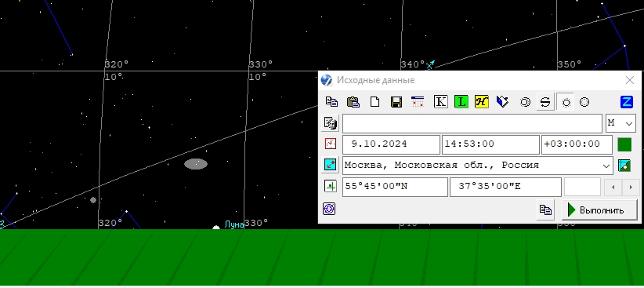The width and height of the screenshot is (644, 288).
Task: Click the Paste clipboard icon in the toolbar
Action: point(353,101)
